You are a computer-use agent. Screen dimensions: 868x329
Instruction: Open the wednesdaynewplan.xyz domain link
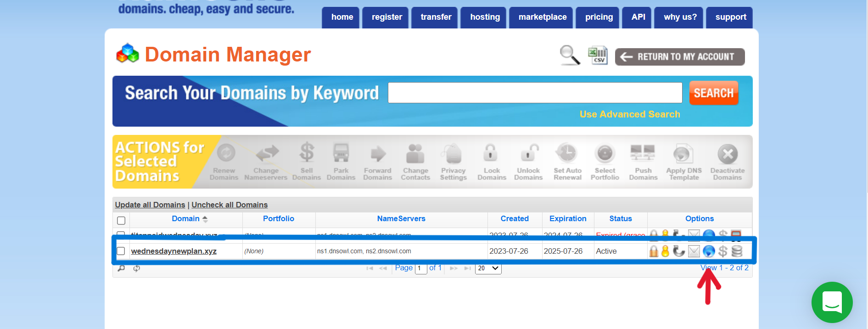pyautogui.click(x=174, y=251)
